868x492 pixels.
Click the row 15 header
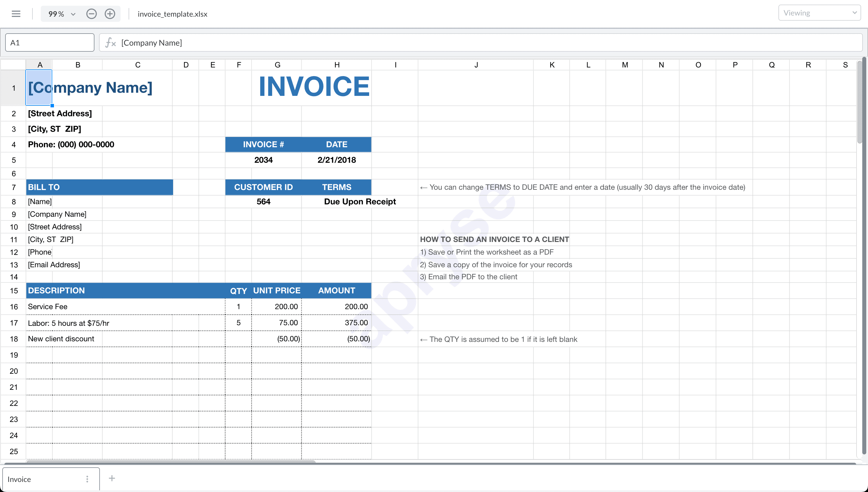13,290
